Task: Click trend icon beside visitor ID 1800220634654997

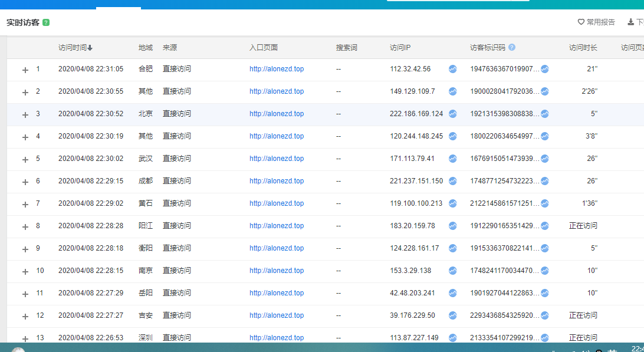Action: coord(544,136)
